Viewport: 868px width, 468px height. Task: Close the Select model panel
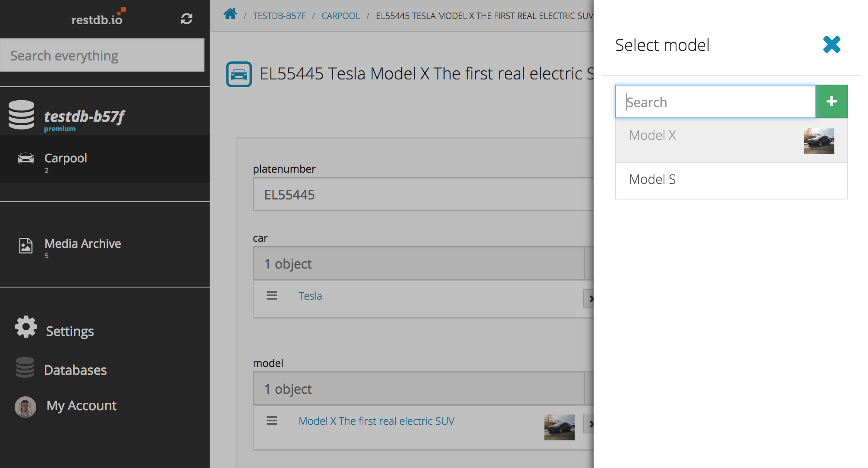(x=831, y=44)
